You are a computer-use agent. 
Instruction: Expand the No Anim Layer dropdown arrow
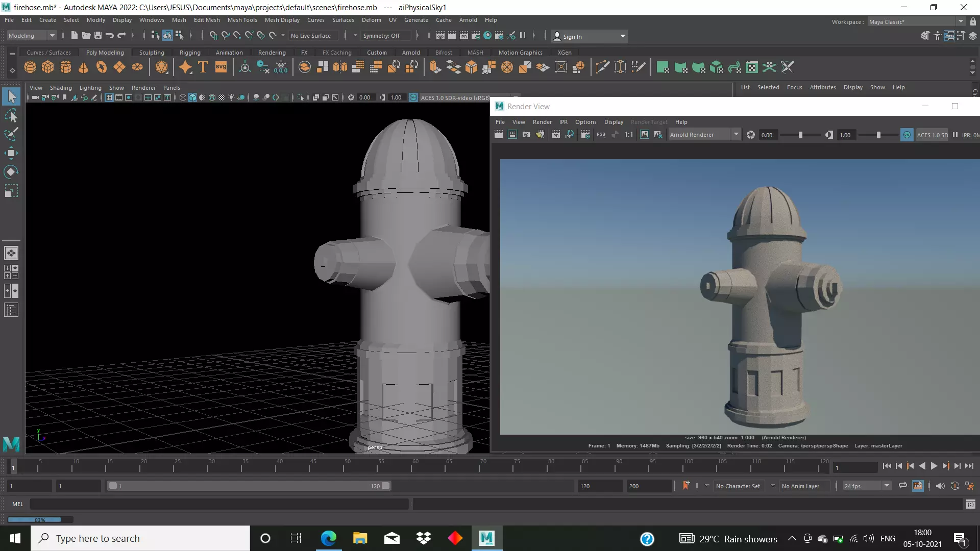click(x=773, y=486)
